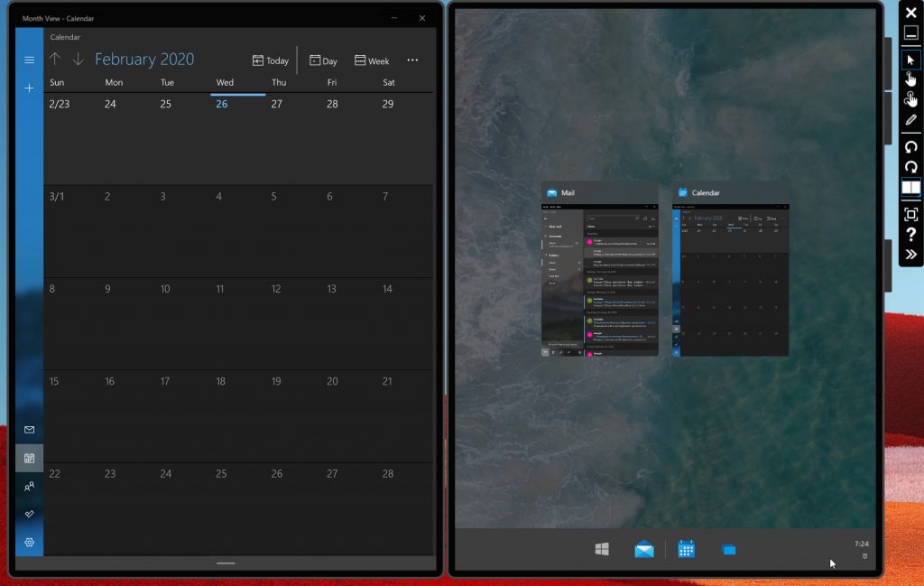The height and width of the screenshot is (586, 924).
Task: Switch to Mail from Calendar sidebar
Action: coord(29,430)
